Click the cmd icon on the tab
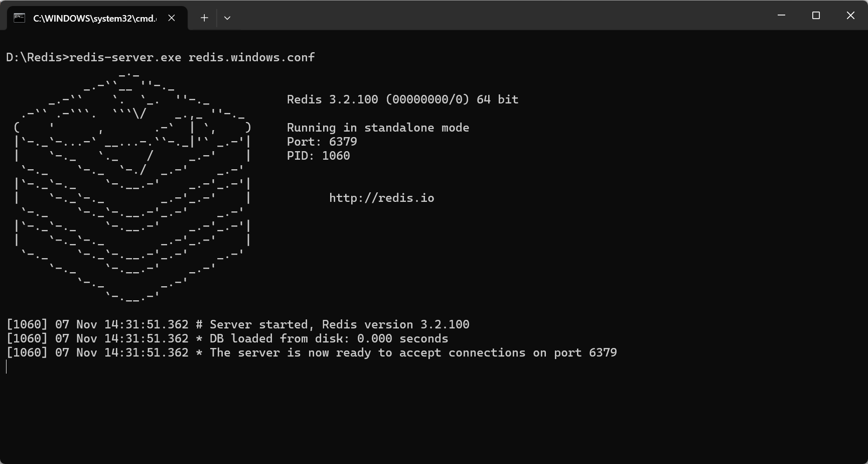This screenshot has height=464, width=868. (x=19, y=18)
